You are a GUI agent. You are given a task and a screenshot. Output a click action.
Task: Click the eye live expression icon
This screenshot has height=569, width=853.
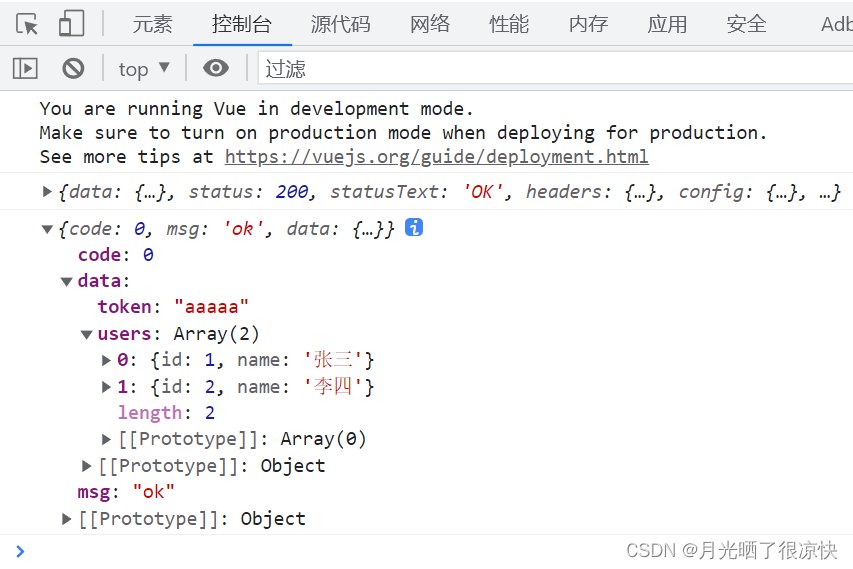(215, 68)
